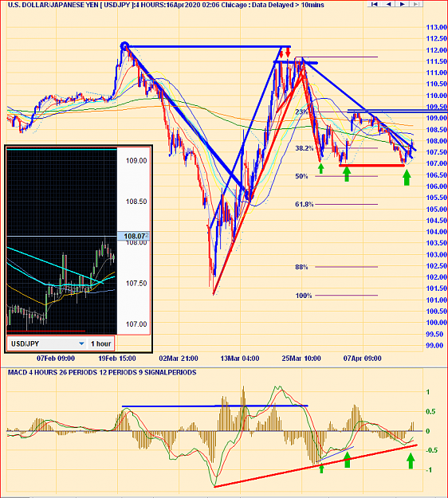Click the black 1-hour inset chart area
The width and height of the screenshot is (448, 498).
coord(61,241)
